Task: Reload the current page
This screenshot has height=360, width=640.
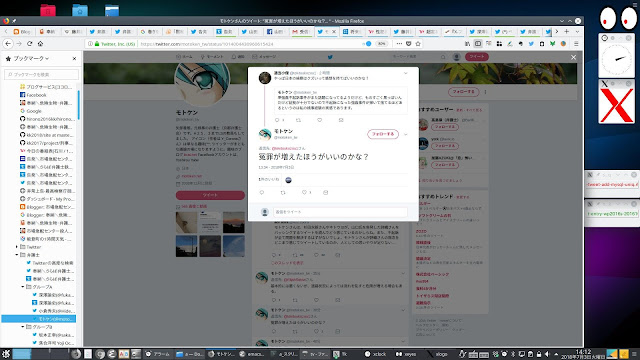Action: (x=29, y=44)
